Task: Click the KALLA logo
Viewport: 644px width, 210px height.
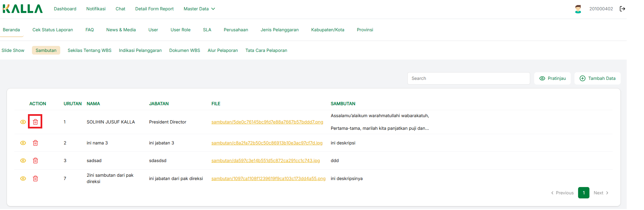Action: pyautogui.click(x=23, y=9)
